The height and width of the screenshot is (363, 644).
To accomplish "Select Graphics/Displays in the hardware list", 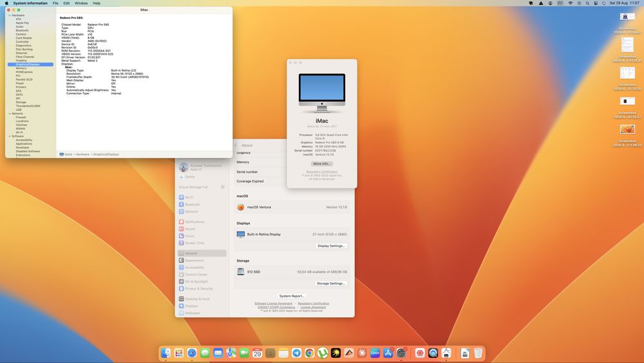I will click(30, 64).
